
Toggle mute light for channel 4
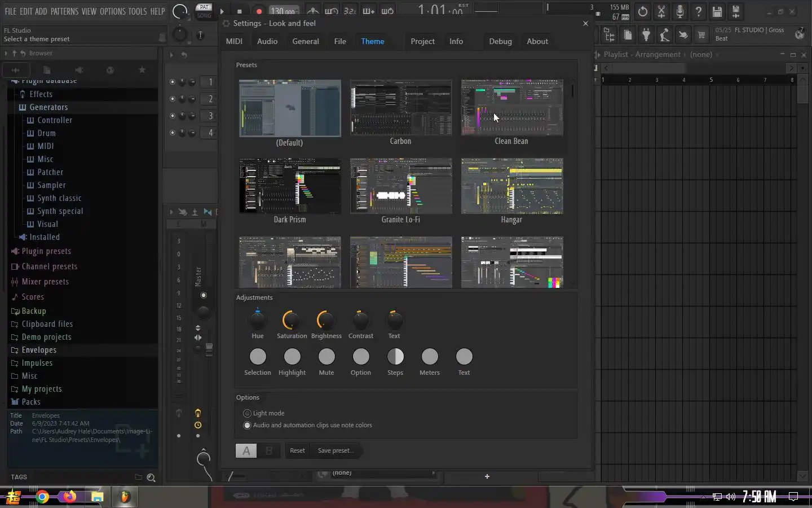(173, 133)
